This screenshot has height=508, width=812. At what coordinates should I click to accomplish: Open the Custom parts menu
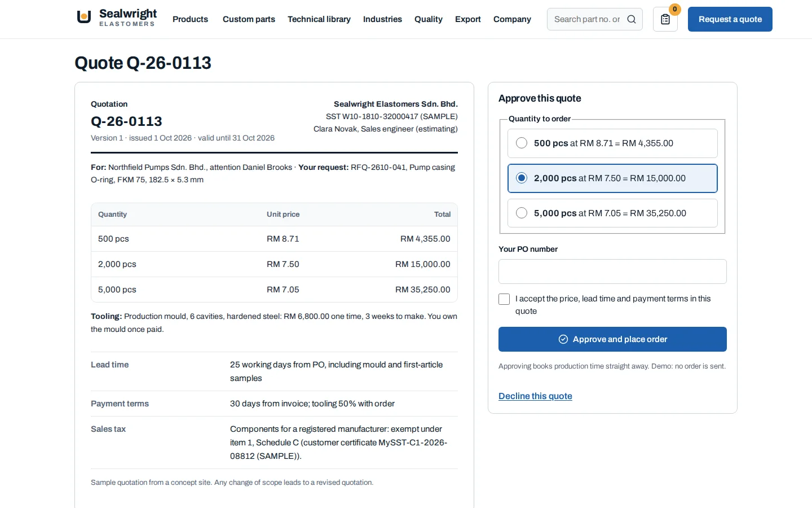click(249, 19)
